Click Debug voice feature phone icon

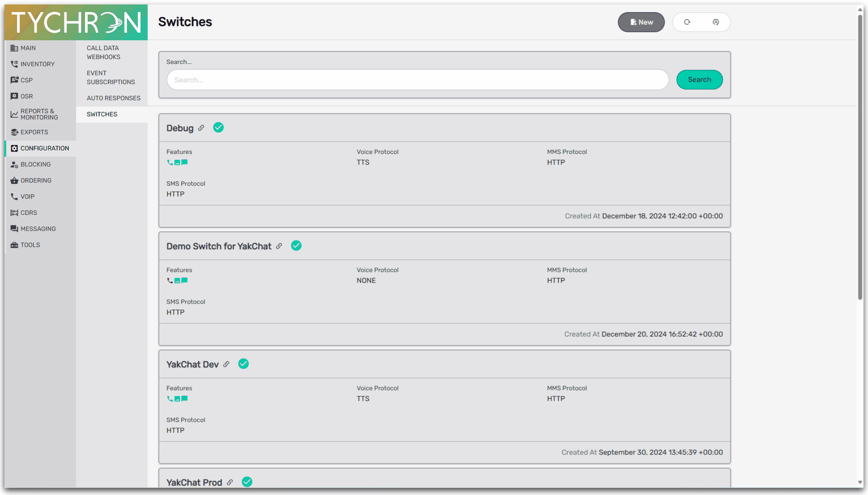point(170,162)
